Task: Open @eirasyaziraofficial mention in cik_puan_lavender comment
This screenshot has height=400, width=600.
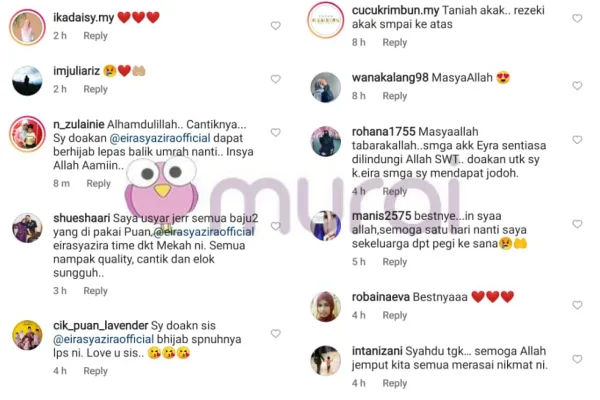Action: (103, 340)
